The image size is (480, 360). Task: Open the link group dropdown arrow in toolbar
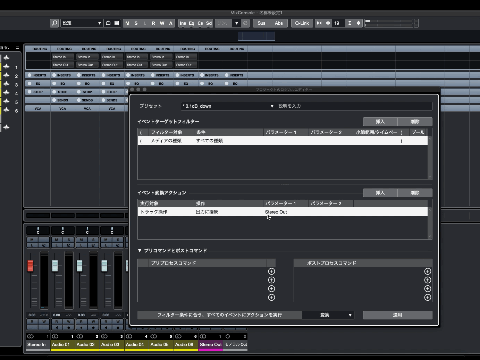(x=237, y=23)
